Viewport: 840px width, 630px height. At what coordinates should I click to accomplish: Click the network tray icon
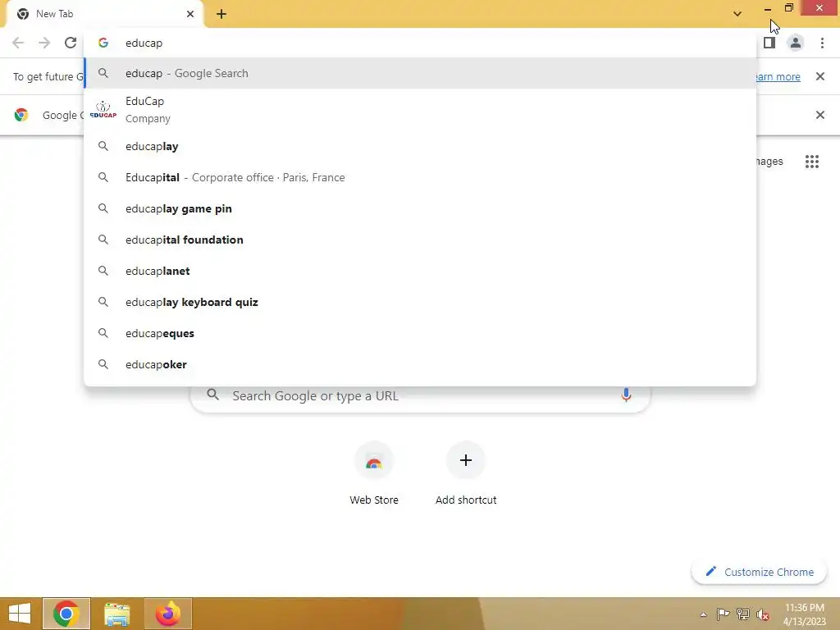coord(743,614)
